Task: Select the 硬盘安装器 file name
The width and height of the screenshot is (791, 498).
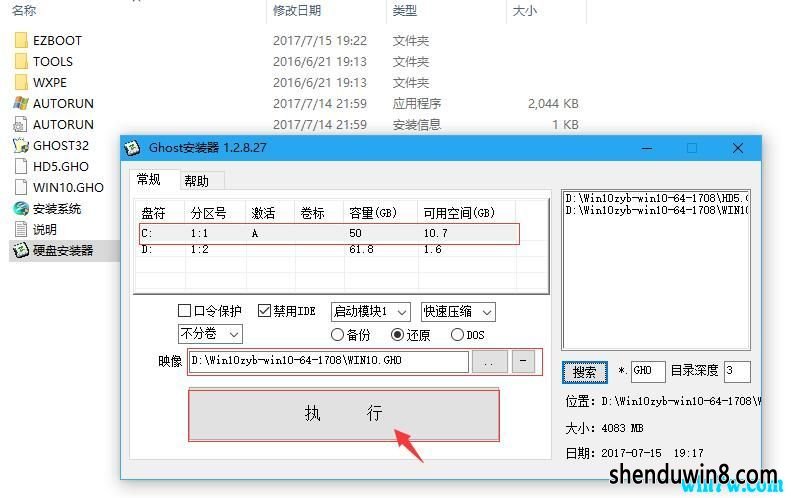Action: (x=63, y=251)
